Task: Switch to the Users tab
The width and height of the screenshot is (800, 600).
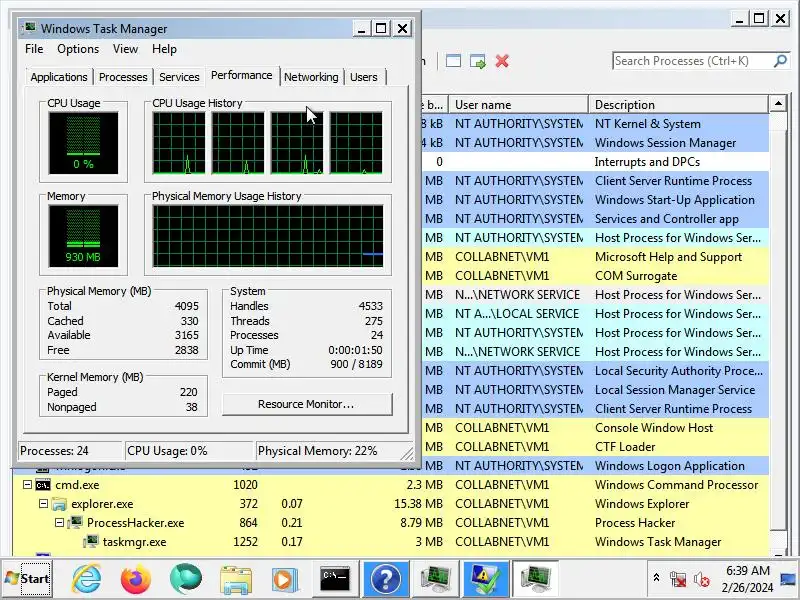Action: [x=364, y=77]
